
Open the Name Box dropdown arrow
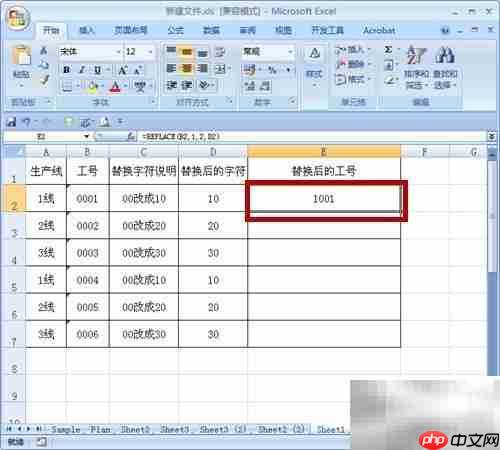click(86, 136)
